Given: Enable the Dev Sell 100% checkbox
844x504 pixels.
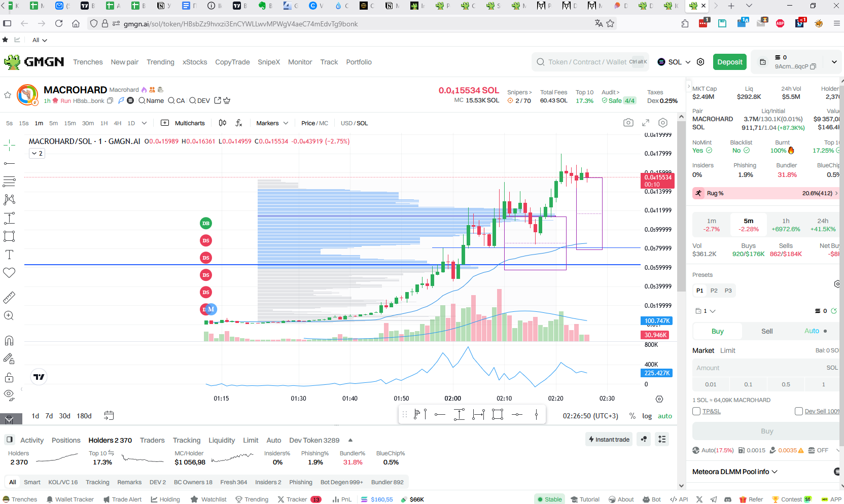Looking at the screenshot, I should (799, 411).
